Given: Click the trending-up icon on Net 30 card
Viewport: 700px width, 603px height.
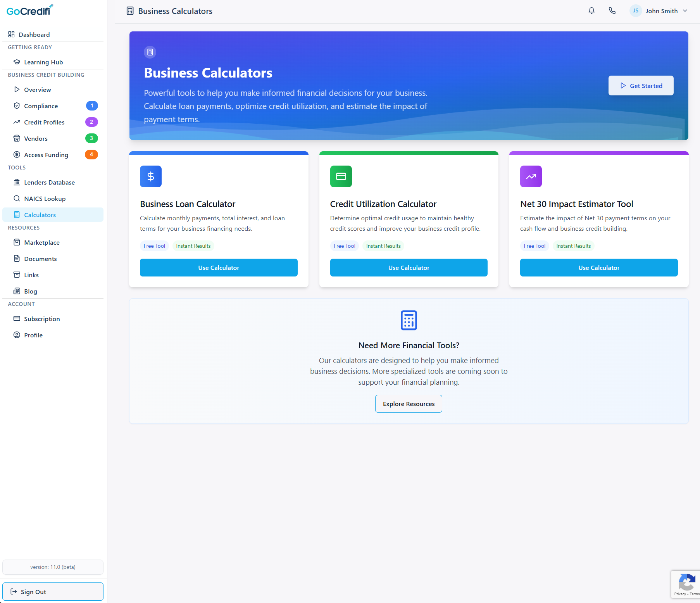Looking at the screenshot, I should 531,176.
